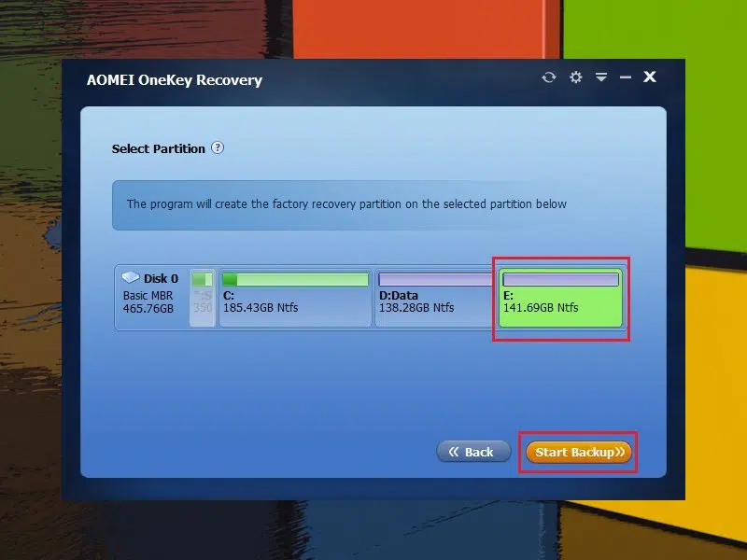The height and width of the screenshot is (560, 747).
Task: Click the Start Backup button
Action: (x=579, y=452)
